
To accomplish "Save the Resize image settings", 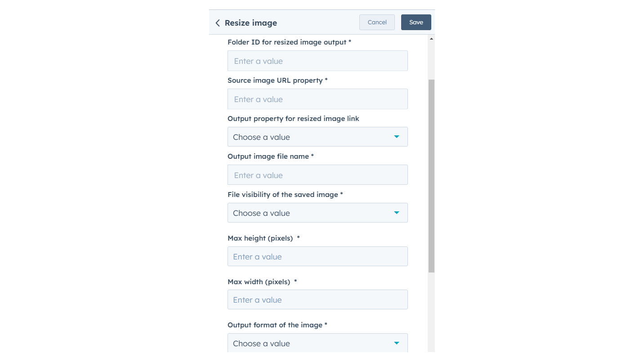I will [x=416, y=22].
